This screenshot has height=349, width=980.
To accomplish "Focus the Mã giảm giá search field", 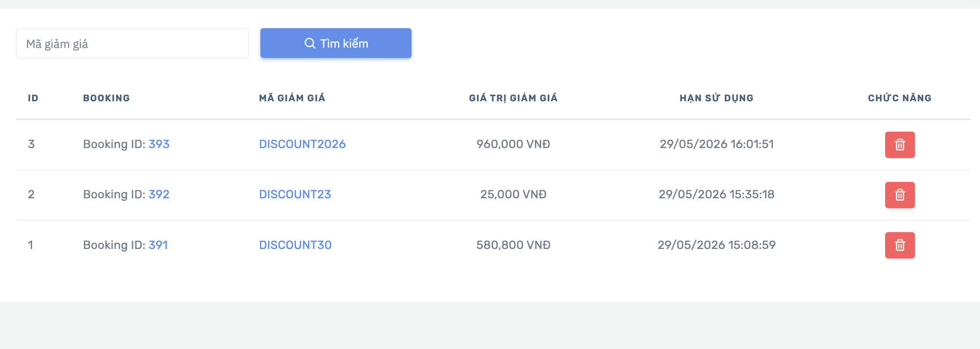I will click(x=132, y=43).
